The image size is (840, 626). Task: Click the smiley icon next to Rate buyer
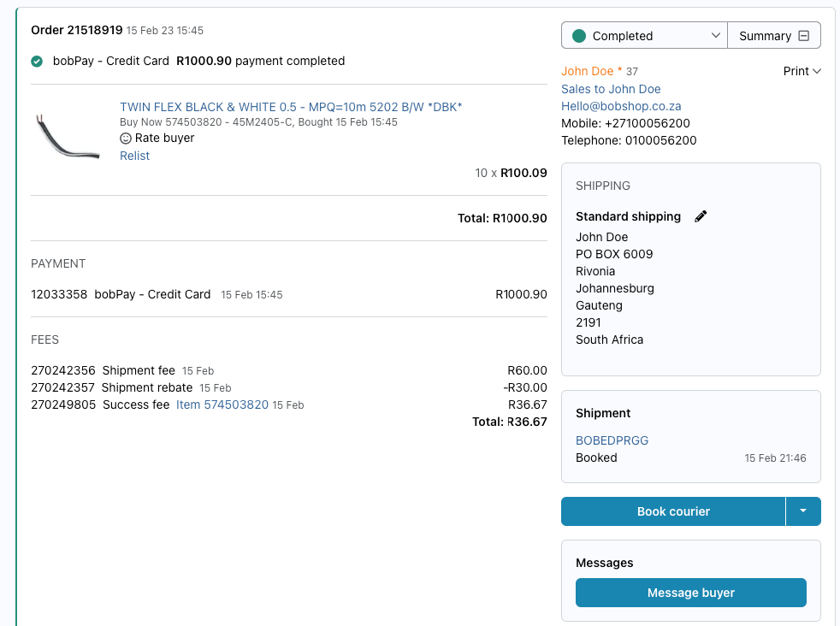[126, 139]
